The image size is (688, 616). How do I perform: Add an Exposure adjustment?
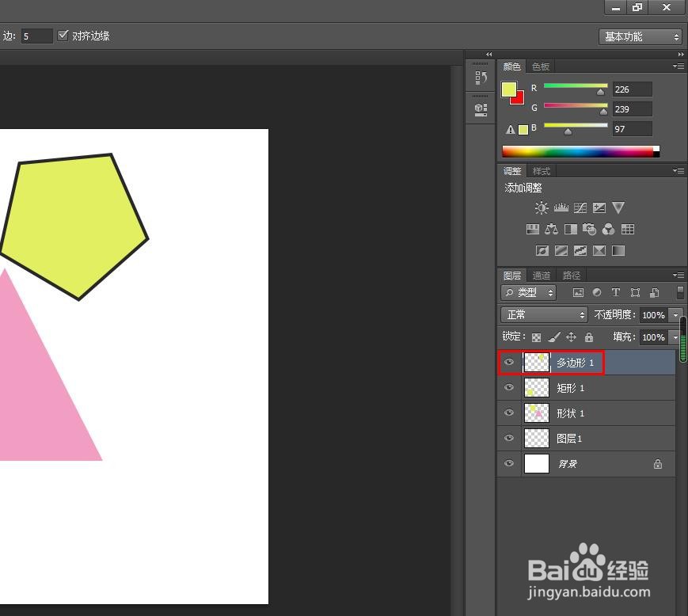(x=599, y=207)
